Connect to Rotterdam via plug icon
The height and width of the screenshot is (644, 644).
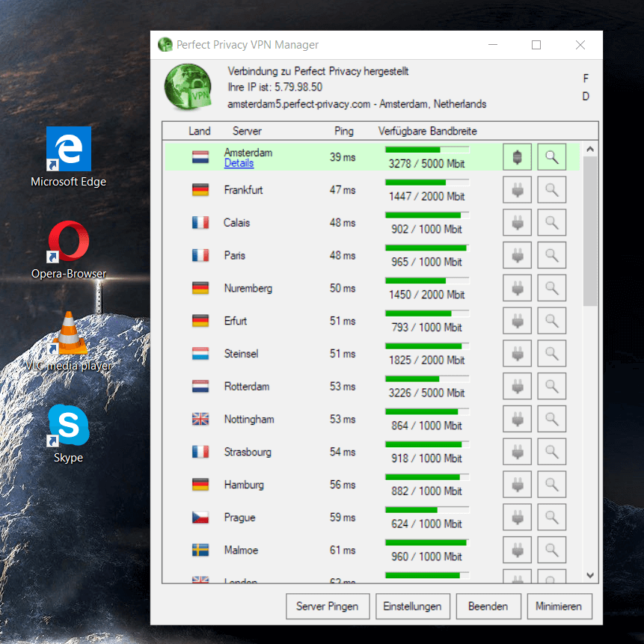pyautogui.click(x=517, y=386)
